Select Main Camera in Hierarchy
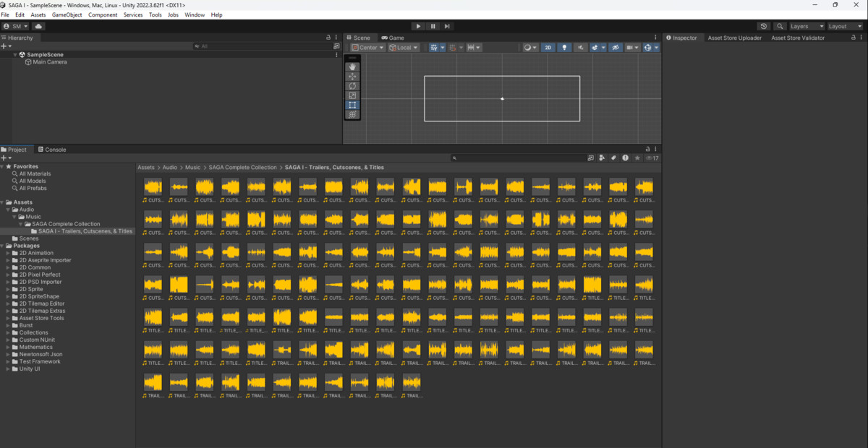868x448 pixels. [x=50, y=62]
